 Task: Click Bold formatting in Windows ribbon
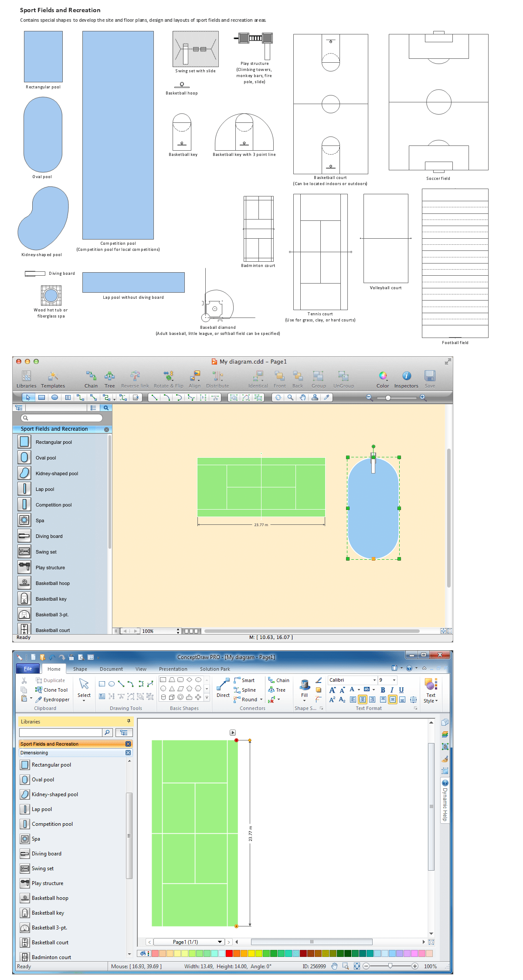pos(383,690)
